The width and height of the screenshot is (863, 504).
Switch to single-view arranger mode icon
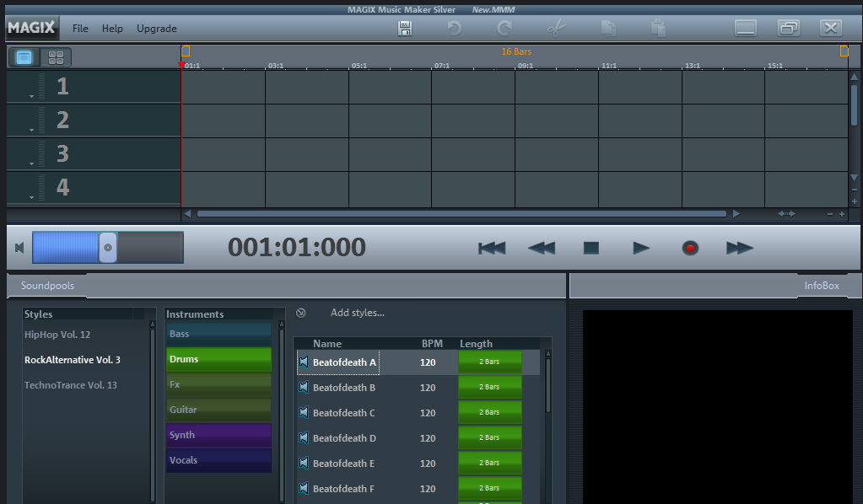click(24, 57)
